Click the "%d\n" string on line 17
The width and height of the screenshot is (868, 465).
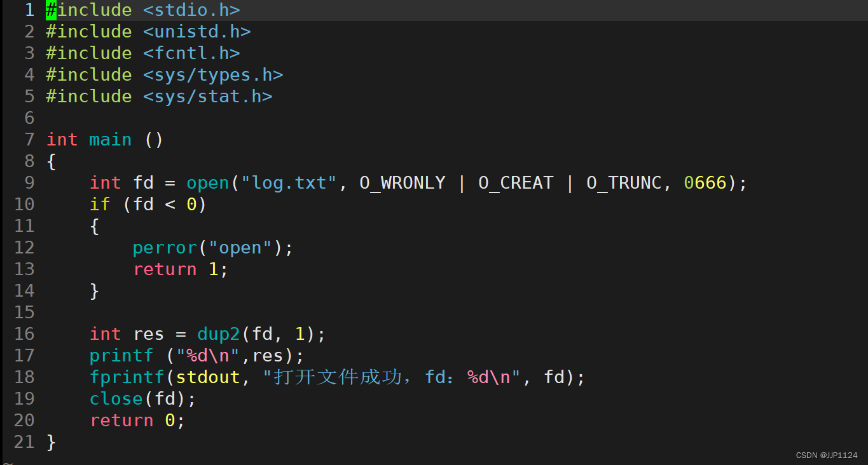point(208,356)
